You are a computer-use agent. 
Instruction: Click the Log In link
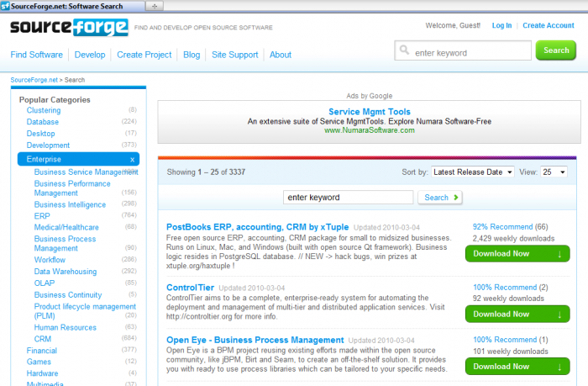[x=501, y=25]
